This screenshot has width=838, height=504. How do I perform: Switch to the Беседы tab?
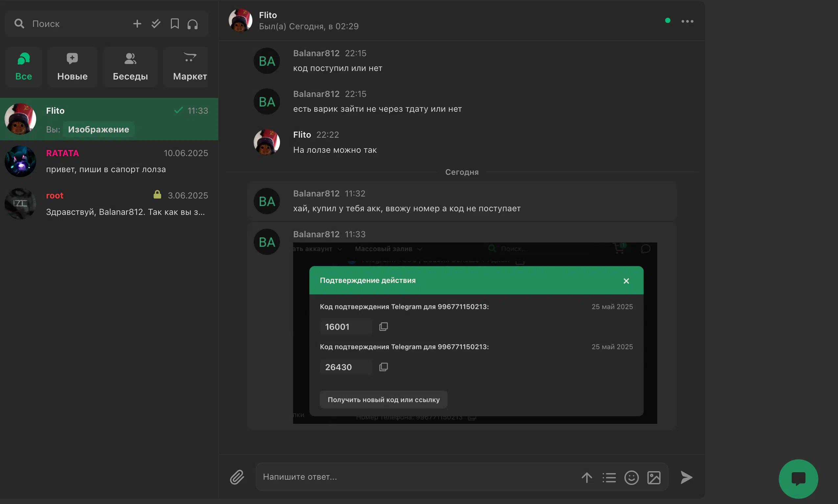click(130, 67)
